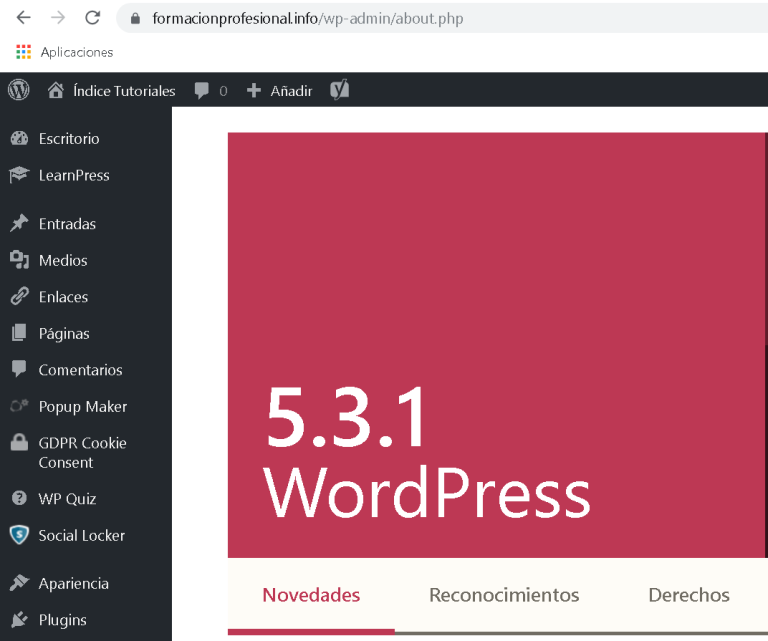Viewport: 768px width, 641px height.
Task: Click the URL address bar
Action: coord(442,19)
